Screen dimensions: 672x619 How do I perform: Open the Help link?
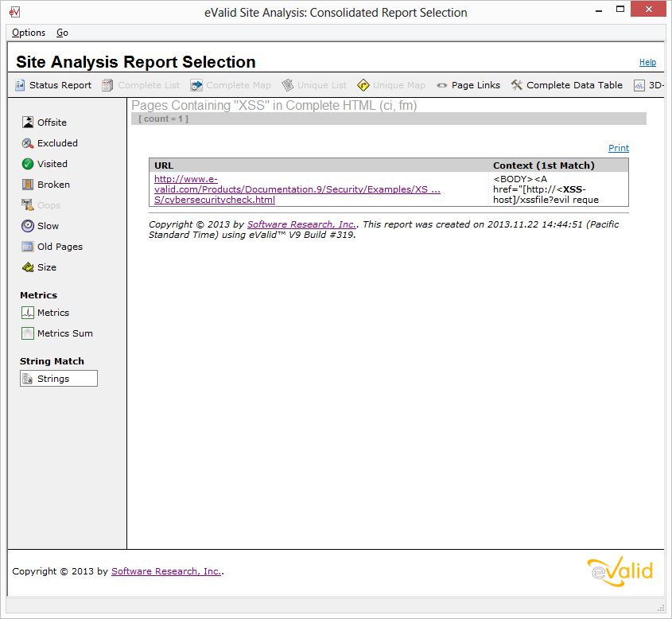pos(647,63)
